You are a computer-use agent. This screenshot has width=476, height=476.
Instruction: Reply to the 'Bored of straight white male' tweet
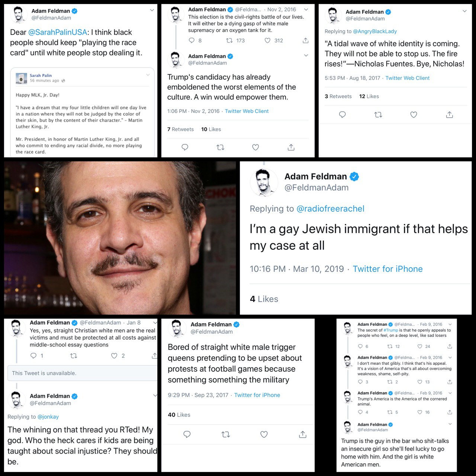[x=187, y=434]
